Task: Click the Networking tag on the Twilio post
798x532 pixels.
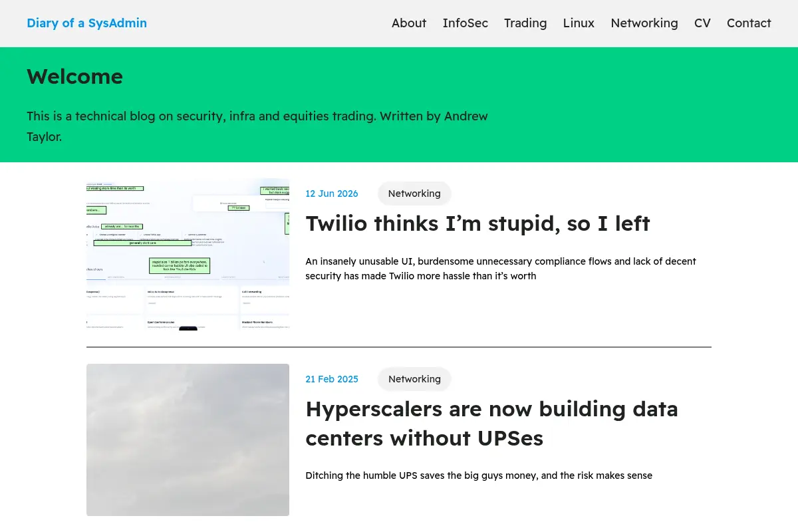Action: pyautogui.click(x=414, y=194)
